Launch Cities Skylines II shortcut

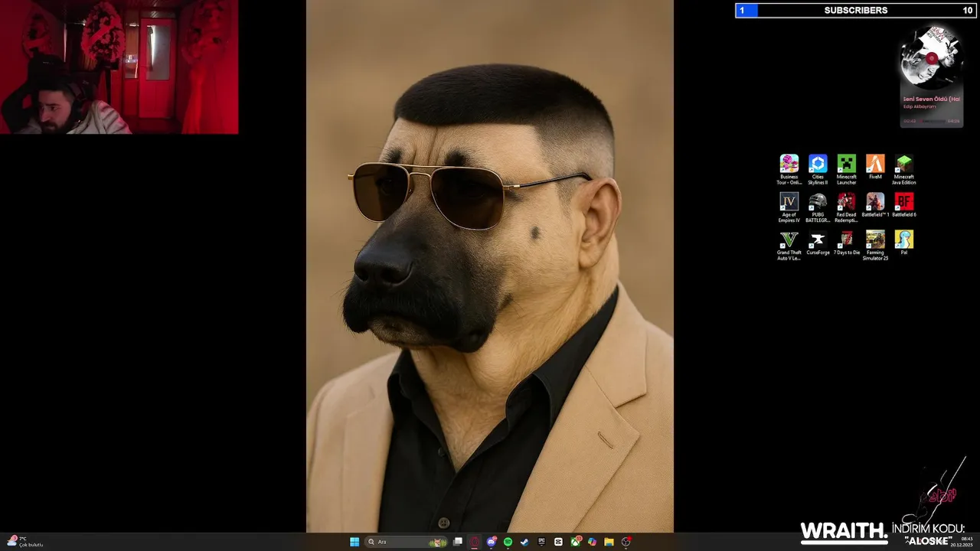pos(818,168)
